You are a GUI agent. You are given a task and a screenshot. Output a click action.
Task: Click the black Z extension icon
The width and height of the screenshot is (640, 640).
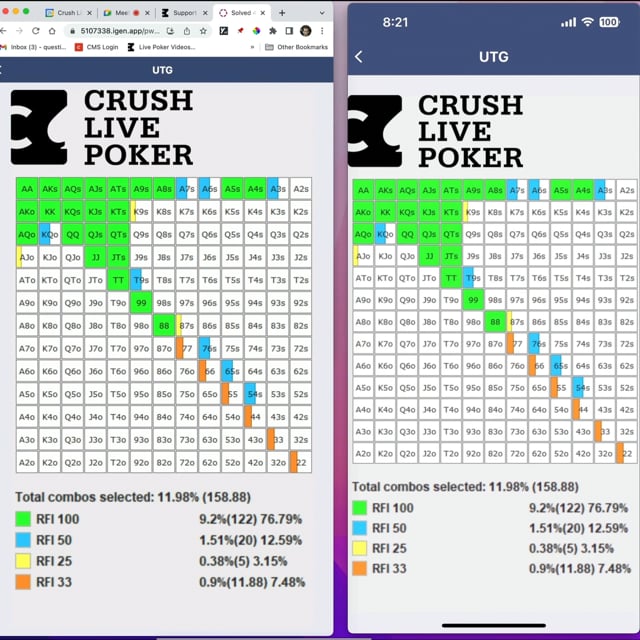(x=224, y=31)
